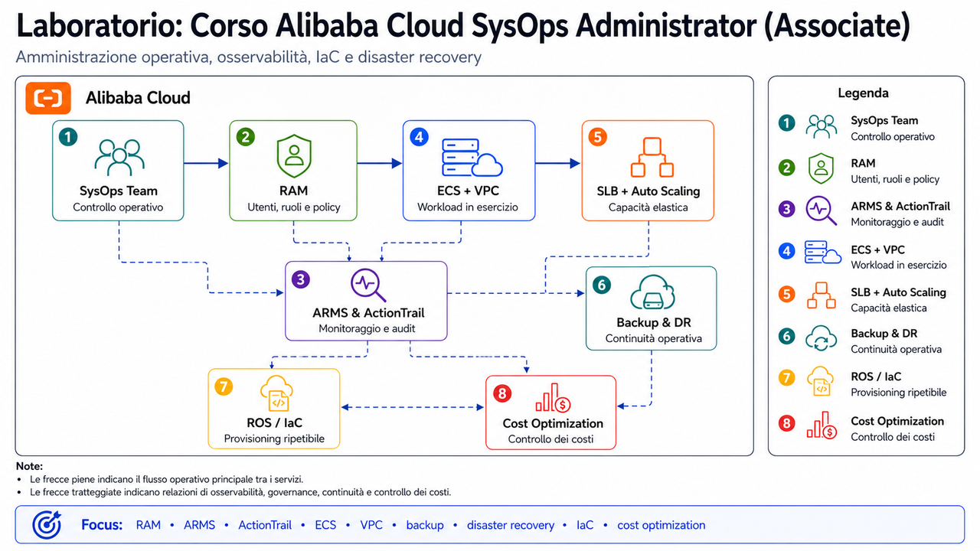Click 'Controllo dei costi' under the Cost node
The width and height of the screenshot is (980, 551).
(551, 439)
